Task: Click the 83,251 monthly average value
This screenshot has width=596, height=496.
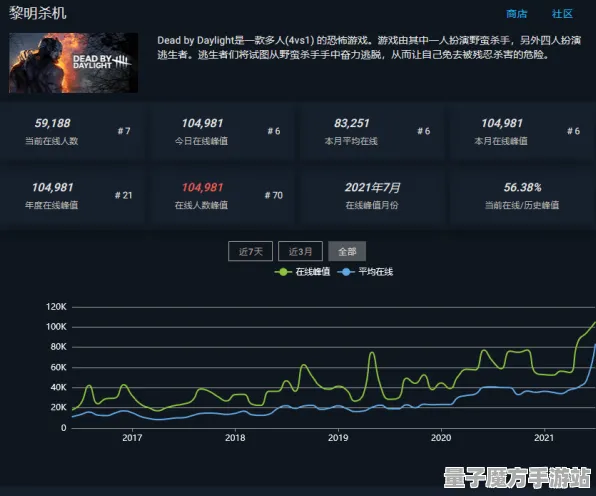Action: tap(352, 123)
